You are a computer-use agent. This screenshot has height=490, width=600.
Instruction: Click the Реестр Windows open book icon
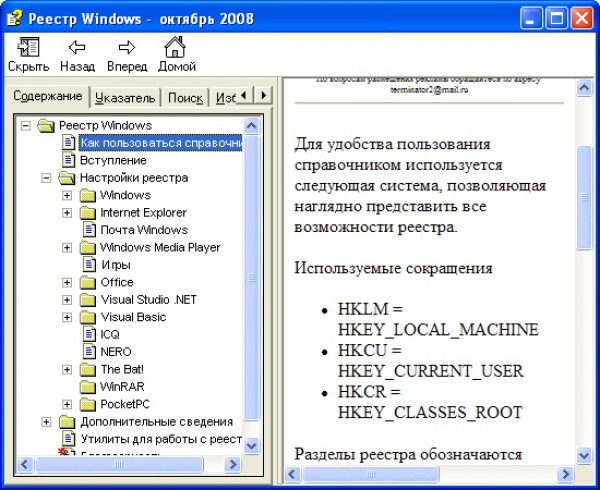coord(46,125)
